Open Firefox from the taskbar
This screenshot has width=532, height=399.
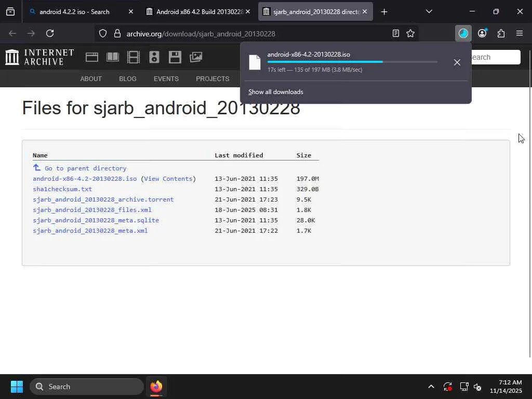point(156,387)
